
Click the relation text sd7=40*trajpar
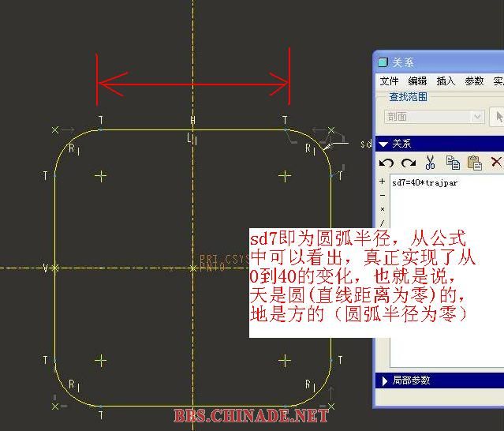point(424,182)
